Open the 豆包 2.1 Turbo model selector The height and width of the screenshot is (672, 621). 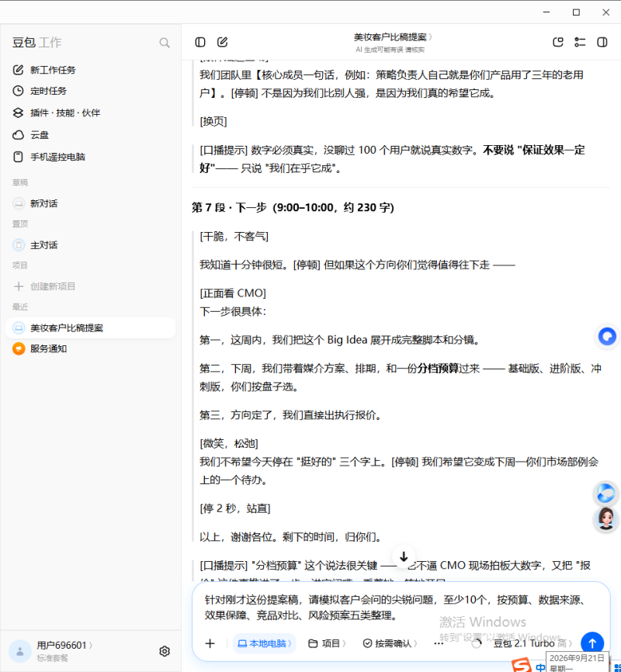tap(533, 643)
